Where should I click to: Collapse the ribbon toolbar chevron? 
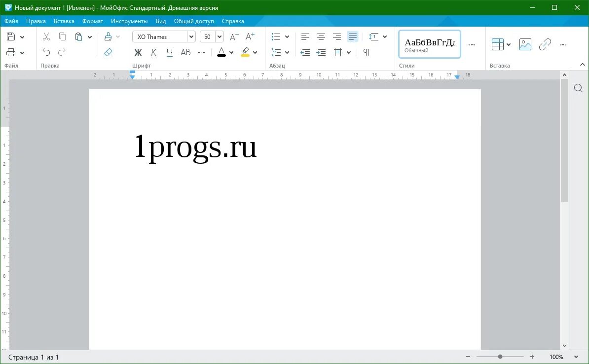pyautogui.click(x=582, y=65)
